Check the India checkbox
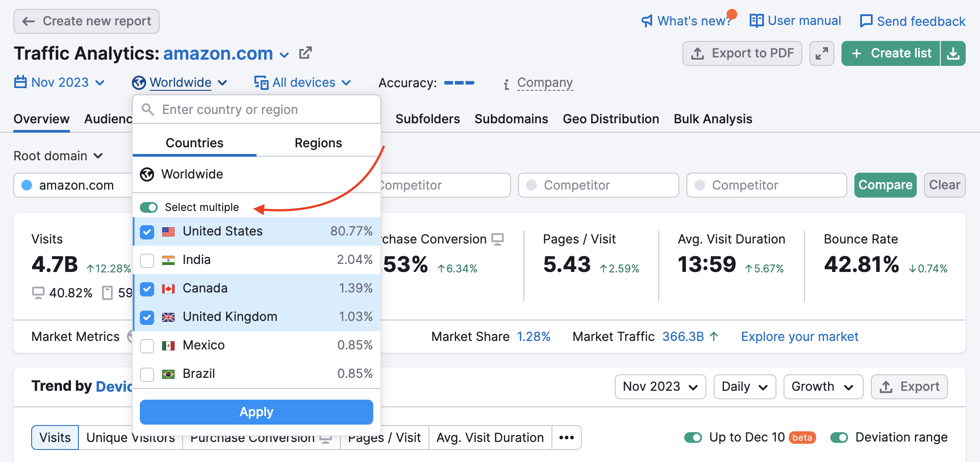980x462 pixels. pos(147,260)
